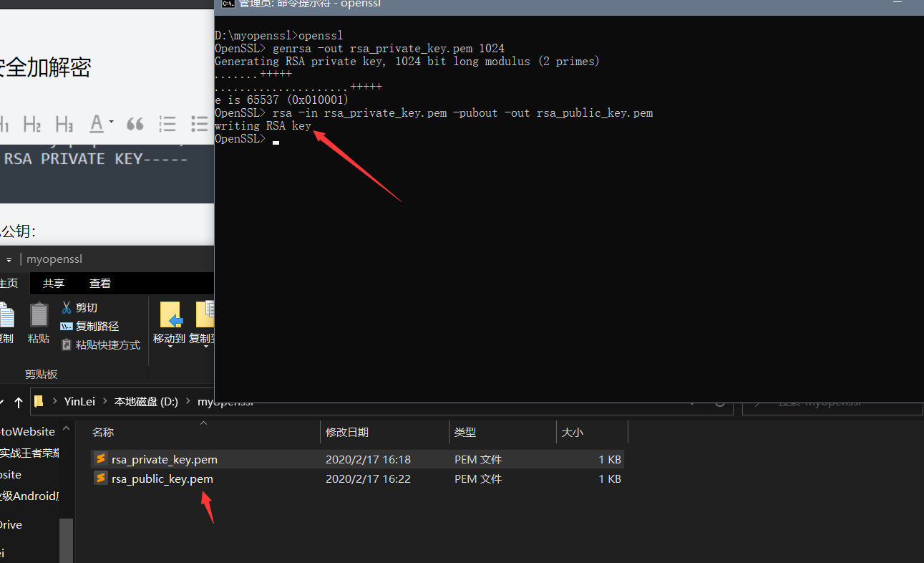Open the font color dropdown arrow
Screen dimensions: 924x563
112,123
